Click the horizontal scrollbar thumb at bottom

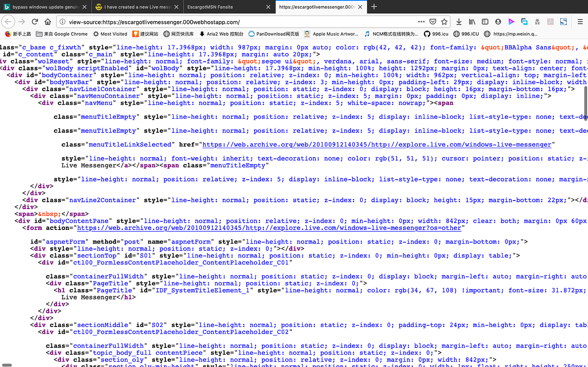click(x=6, y=365)
